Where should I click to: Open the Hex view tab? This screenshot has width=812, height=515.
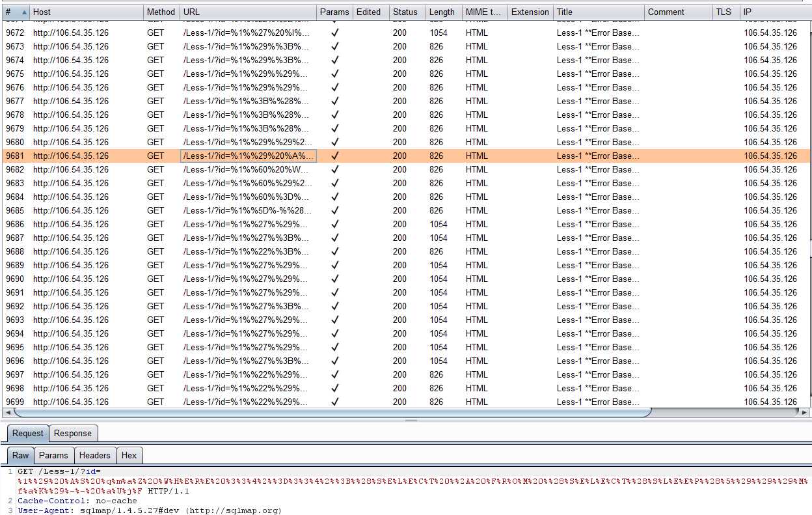click(x=129, y=455)
